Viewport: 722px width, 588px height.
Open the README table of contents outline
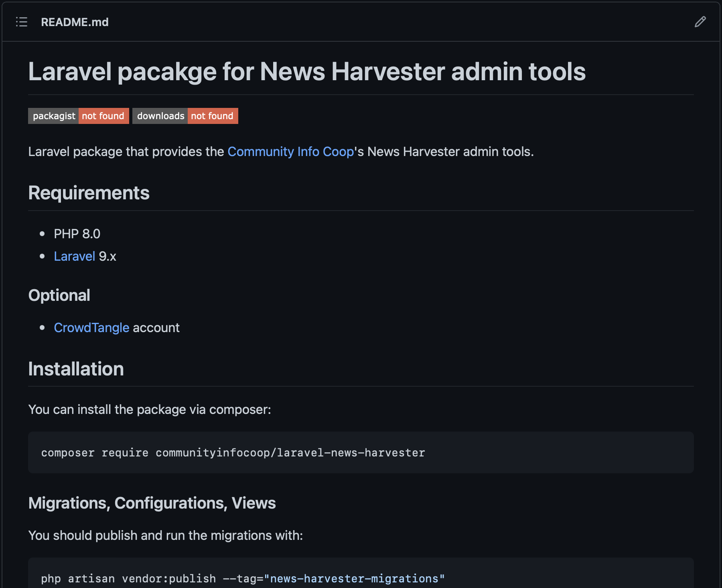coord(22,22)
